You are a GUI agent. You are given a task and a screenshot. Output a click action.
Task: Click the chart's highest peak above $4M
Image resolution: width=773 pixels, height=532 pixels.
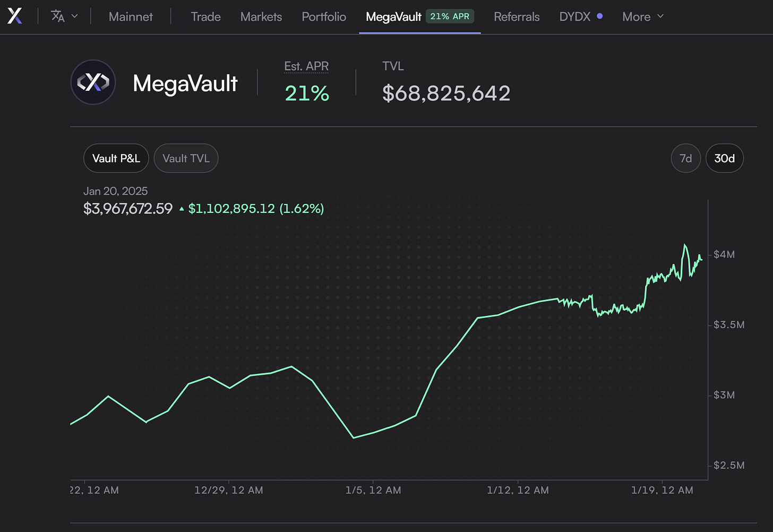[685, 245]
